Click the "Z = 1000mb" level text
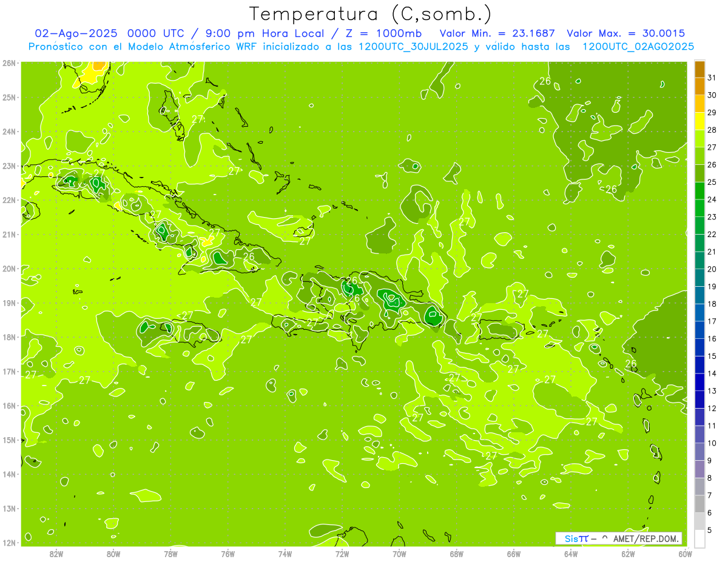Image resolution: width=728 pixels, height=562 pixels. click(384, 33)
